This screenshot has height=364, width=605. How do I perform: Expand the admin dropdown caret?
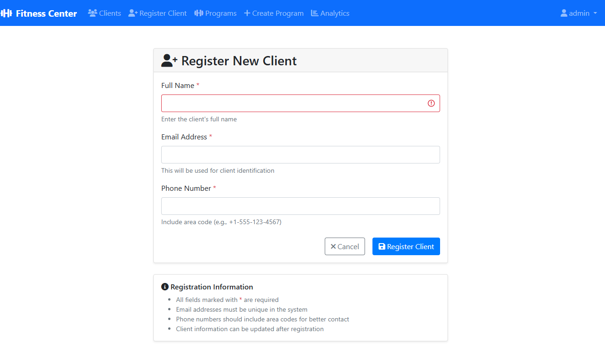tap(595, 13)
